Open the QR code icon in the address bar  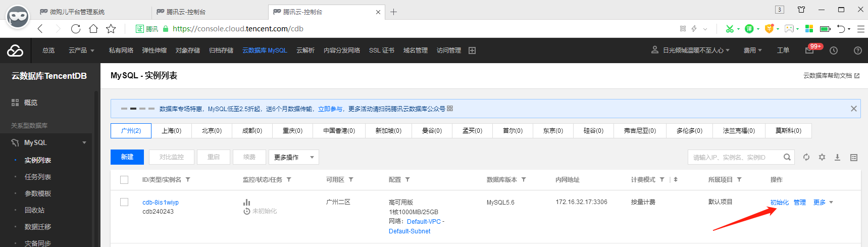pos(683,29)
